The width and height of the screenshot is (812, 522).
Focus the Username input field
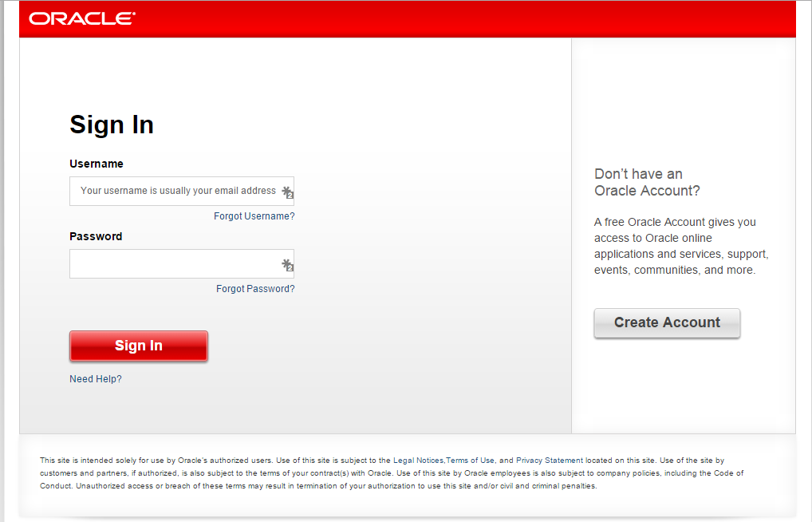[175, 192]
